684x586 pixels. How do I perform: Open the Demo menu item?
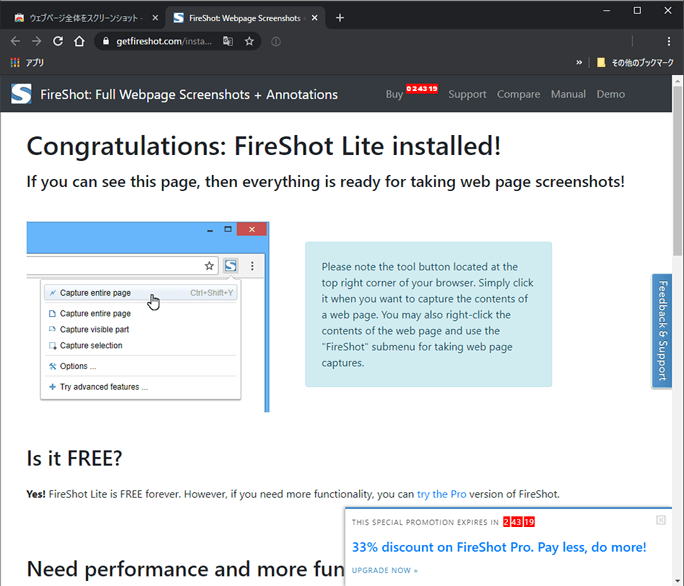point(611,94)
